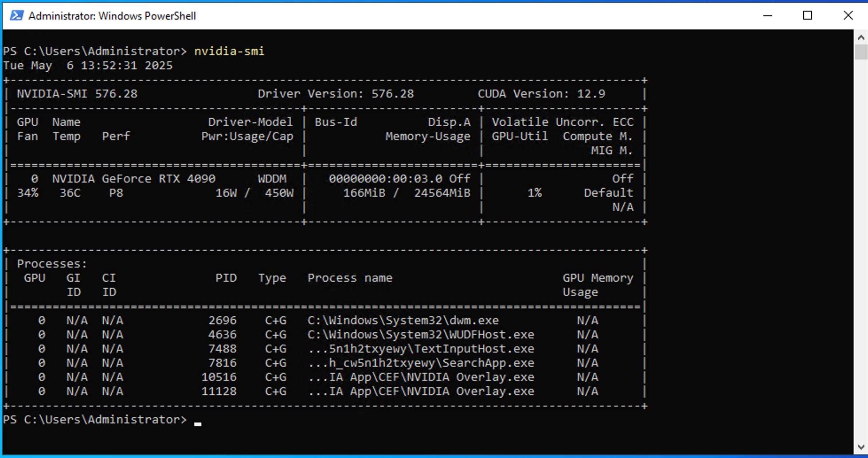Click the 'Process name' column header
The height and width of the screenshot is (458, 868).
350,278
